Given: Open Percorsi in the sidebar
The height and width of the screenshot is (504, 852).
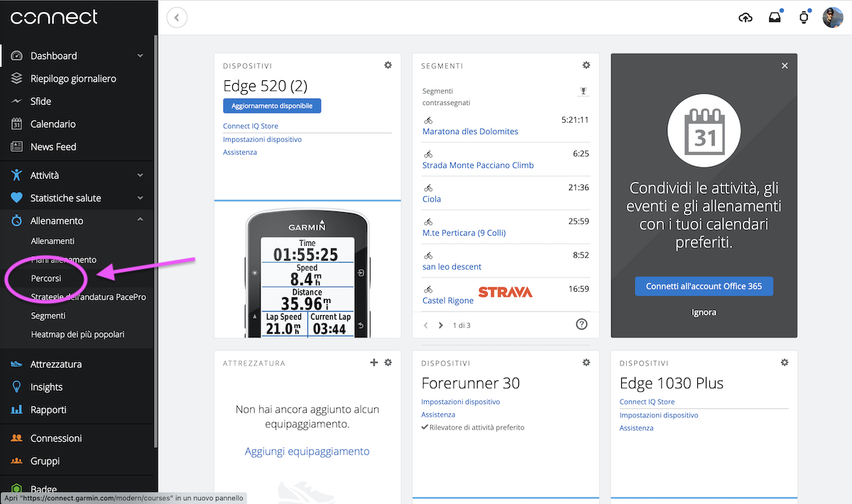Looking at the screenshot, I should [x=46, y=278].
